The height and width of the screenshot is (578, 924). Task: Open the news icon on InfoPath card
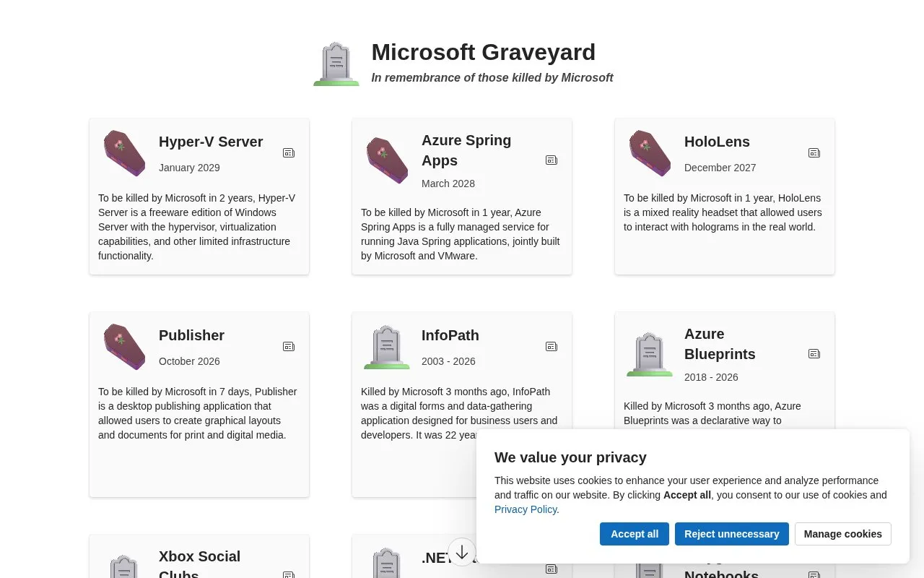(x=552, y=347)
